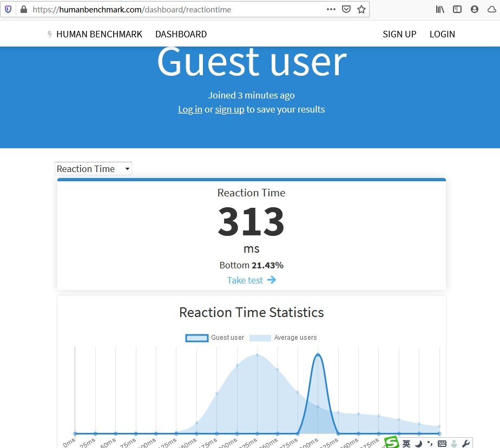This screenshot has width=500, height=448.
Task: Toggle the Guest user legend swatch
Action: point(197,338)
